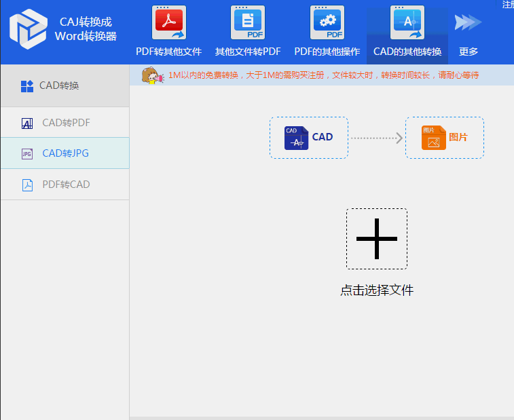
Task: Click the orange 图片 output format icon
Action: [x=434, y=138]
